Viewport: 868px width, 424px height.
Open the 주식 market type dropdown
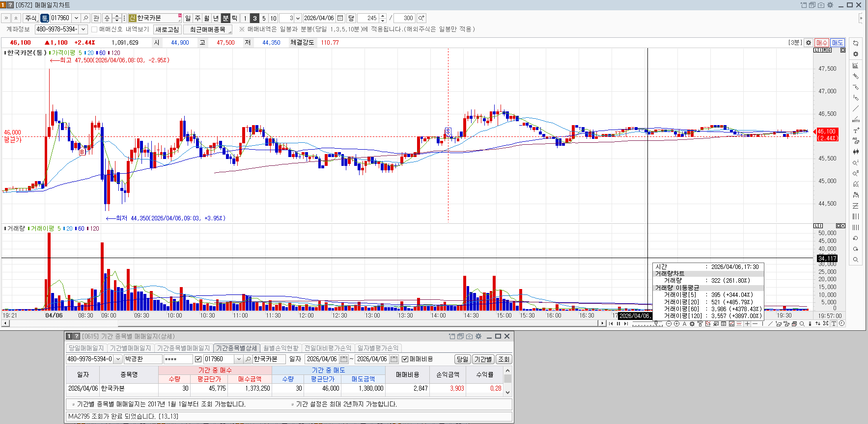pos(31,18)
